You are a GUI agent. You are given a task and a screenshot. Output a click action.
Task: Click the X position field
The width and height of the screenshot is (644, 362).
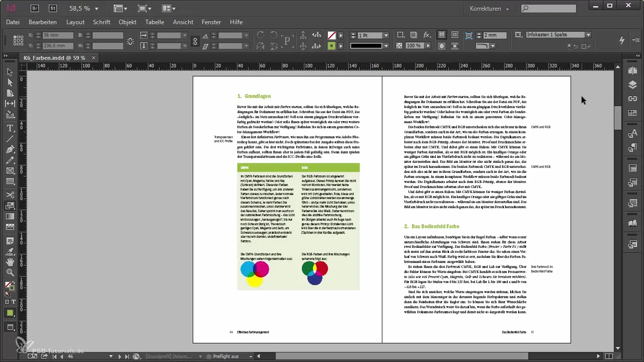[57, 35]
